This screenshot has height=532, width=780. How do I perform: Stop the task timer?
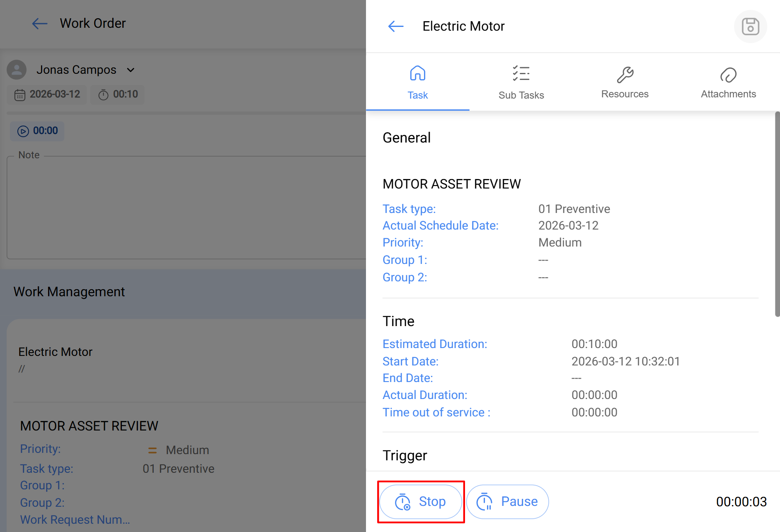pyautogui.click(x=421, y=502)
